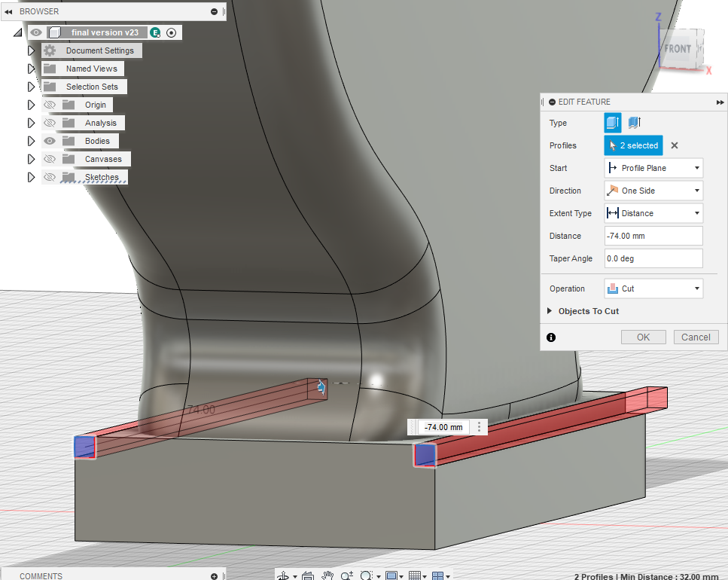Select the Sketches tree item label

(102, 178)
